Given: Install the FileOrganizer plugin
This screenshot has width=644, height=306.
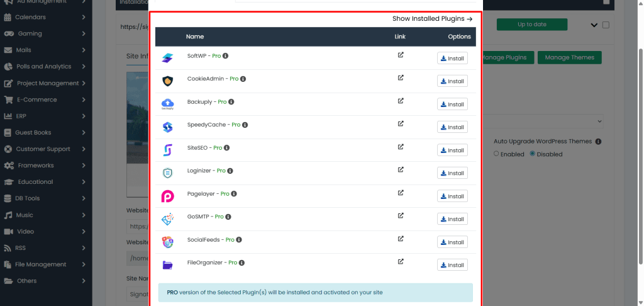Looking at the screenshot, I should [452, 265].
